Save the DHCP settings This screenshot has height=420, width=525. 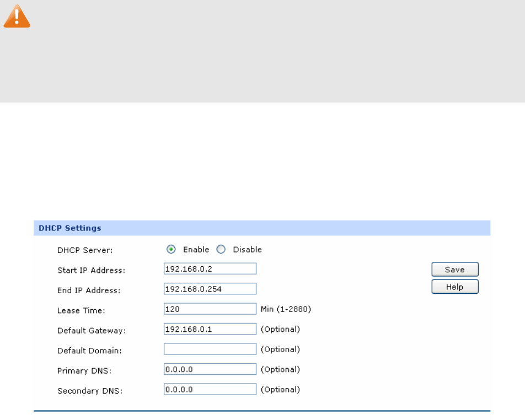pyautogui.click(x=454, y=270)
